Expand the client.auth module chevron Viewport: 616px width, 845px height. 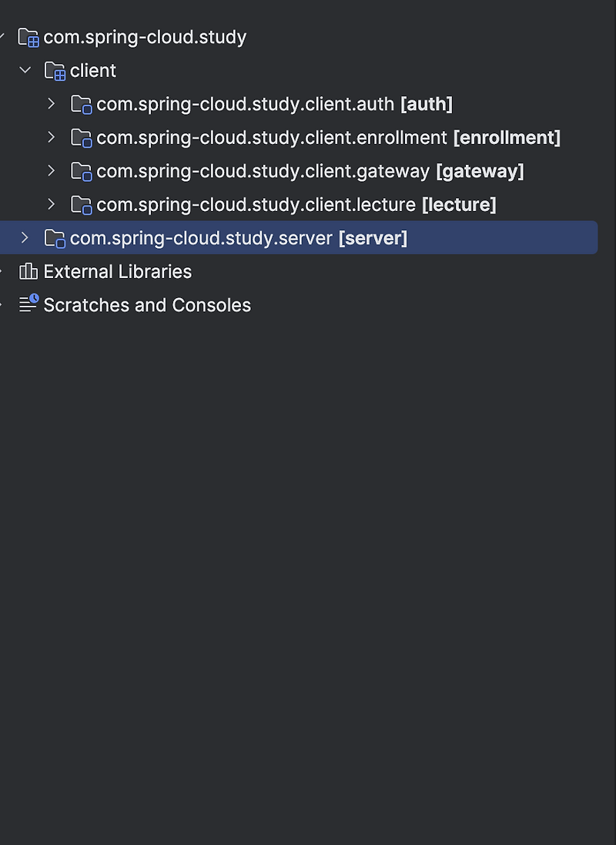[52, 103]
